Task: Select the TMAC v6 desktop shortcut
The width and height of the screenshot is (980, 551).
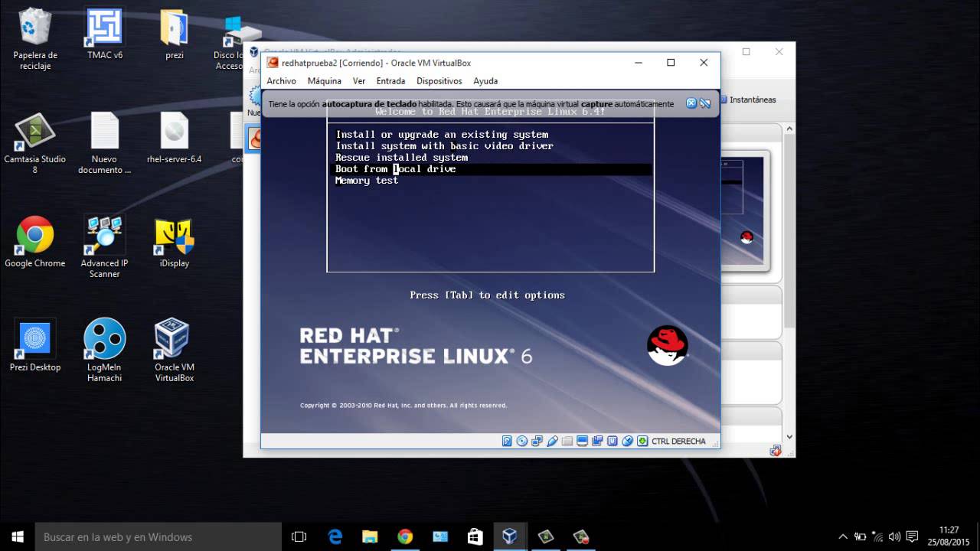Action: click(x=105, y=34)
